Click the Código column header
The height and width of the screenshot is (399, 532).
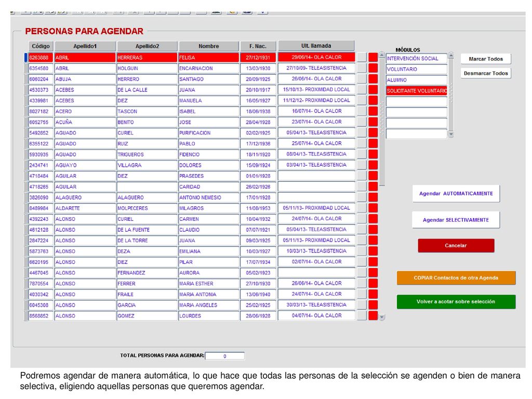41,46
